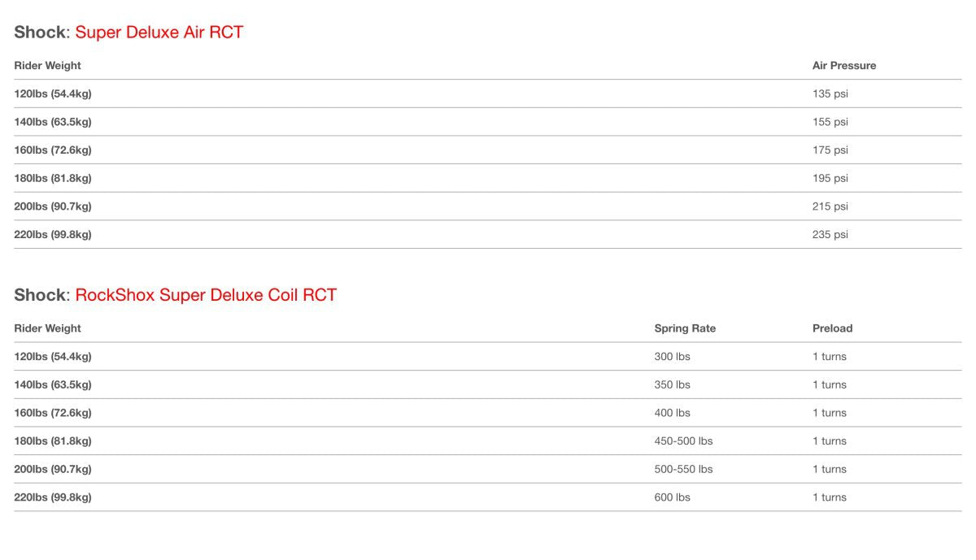976x560 pixels.
Task: Select the 450-500 lbs spring rate value
Action: 683,441
